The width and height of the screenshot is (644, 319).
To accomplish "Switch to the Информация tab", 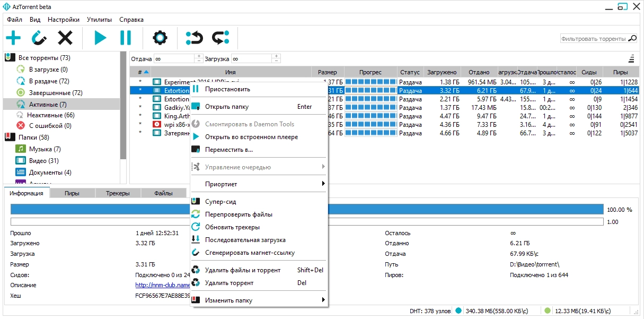I will pyautogui.click(x=27, y=193).
